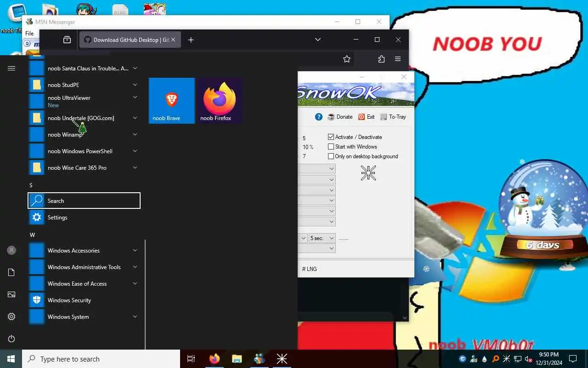
Task: Click the W letter header in Start
Action: [x=32, y=235]
